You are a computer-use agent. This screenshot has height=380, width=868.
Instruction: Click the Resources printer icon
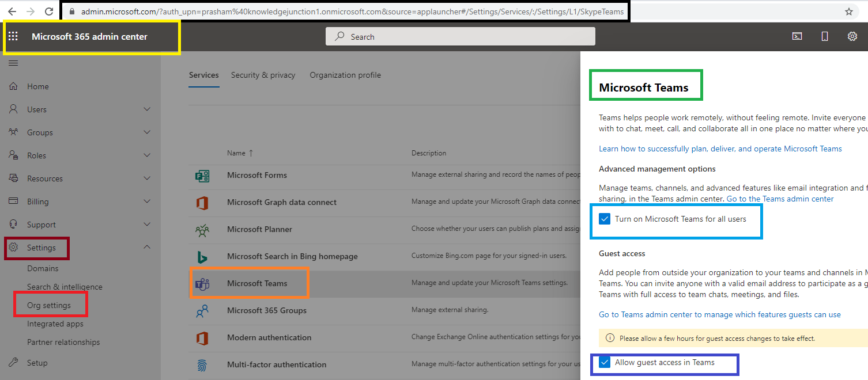pyautogui.click(x=13, y=178)
